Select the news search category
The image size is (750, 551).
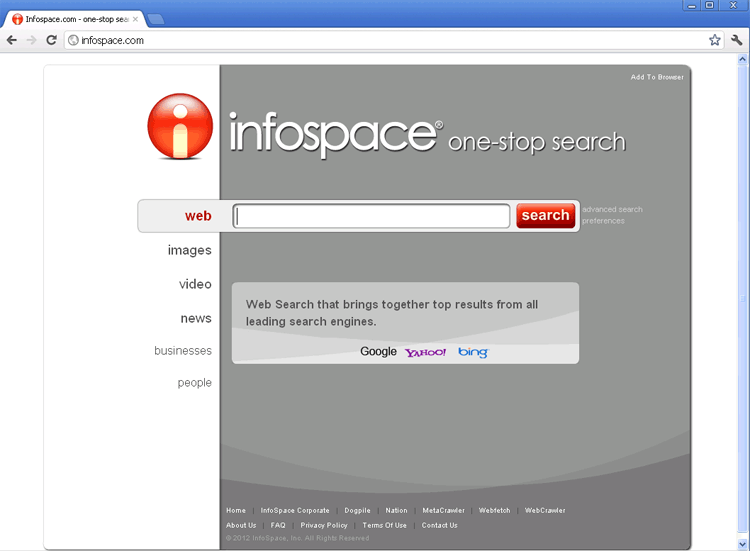196,318
